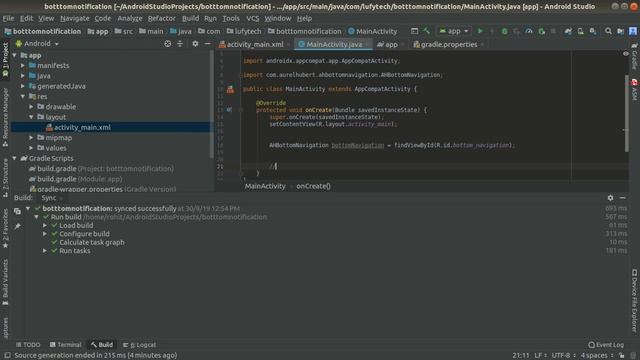Expand the Load build node
Image resolution: width=640 pixels, height=360 pixels.
pos(45,225)
